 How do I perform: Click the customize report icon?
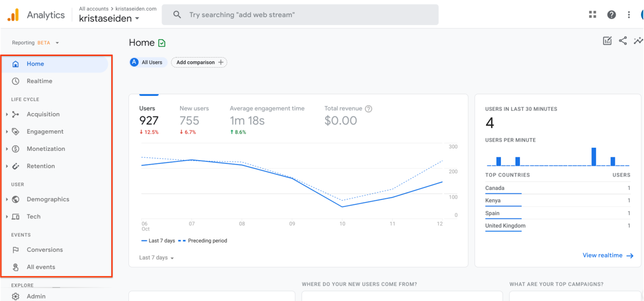[607, 41]
